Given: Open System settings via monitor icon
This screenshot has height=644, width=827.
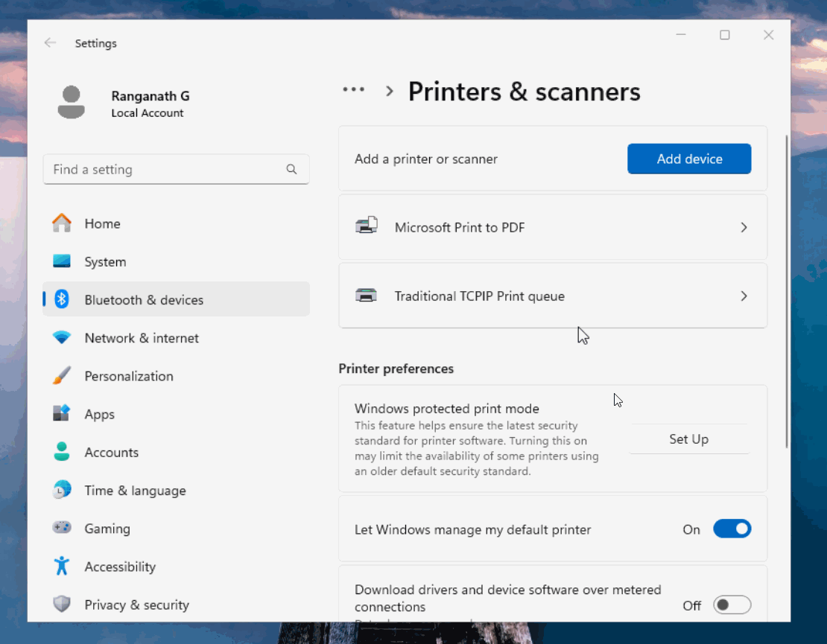Looking at the screenshot, I should pyautogui.click(x=62, y=262).
